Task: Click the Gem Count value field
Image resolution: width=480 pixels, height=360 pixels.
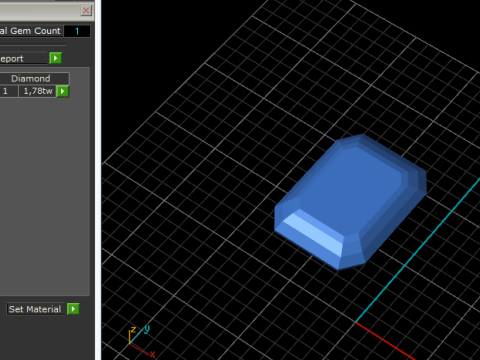Action: coord(77,31)
